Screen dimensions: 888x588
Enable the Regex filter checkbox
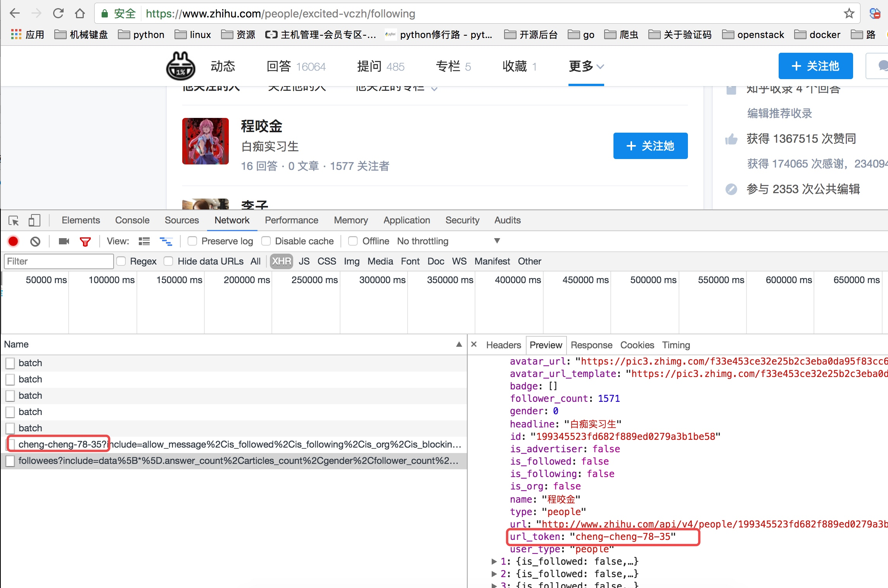pos(121,261)
